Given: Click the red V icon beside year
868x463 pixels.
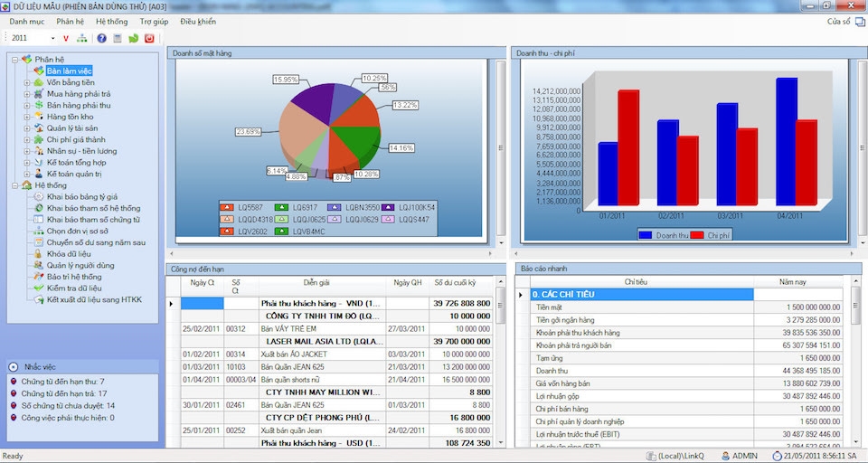Looking at the screenshot, I should click(66, 38).
